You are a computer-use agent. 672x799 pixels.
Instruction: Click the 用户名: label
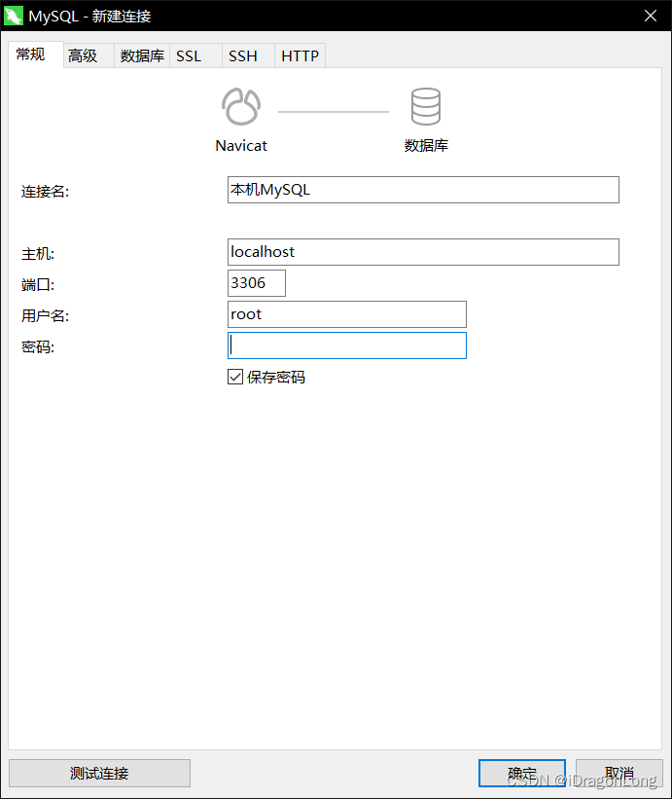(x=45, y=316)
